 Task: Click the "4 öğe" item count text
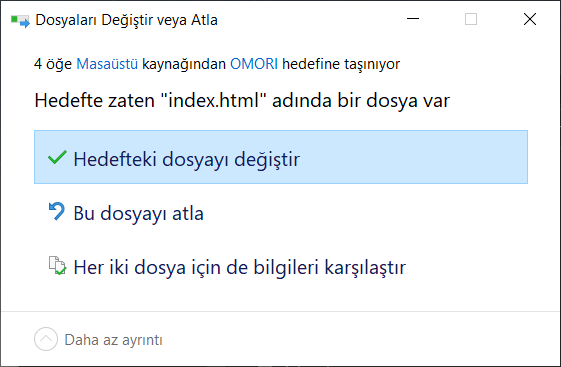(53, 64)
